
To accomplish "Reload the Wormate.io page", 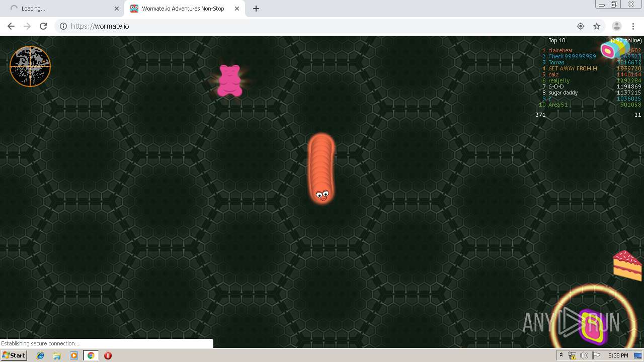I will (43, 26).
